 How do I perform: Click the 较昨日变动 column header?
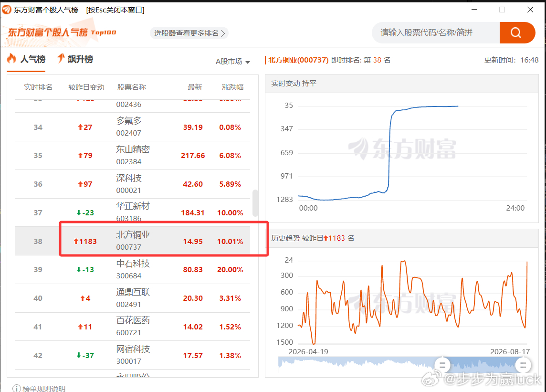pyautogui.click(x=86, y=87)
